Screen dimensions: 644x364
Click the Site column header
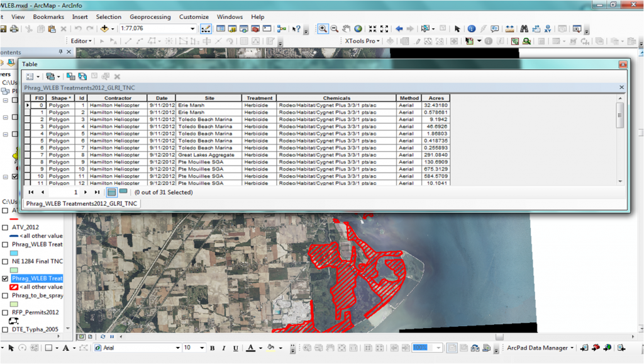(209, 98)
